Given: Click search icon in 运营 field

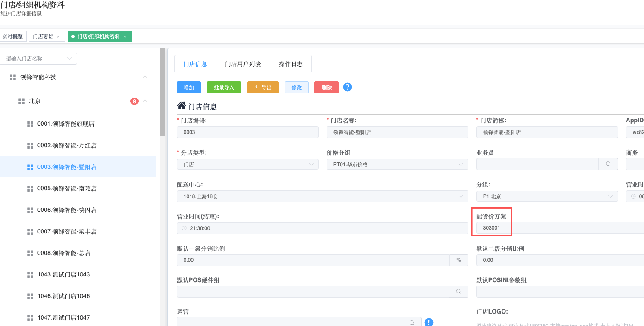Looking at the screenshot, I should 412,323.
